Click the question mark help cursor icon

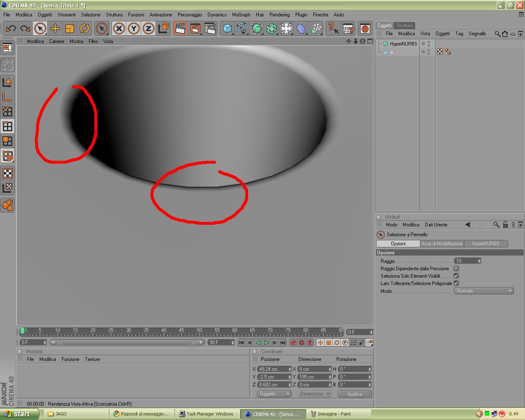click(x=333, y=28)
